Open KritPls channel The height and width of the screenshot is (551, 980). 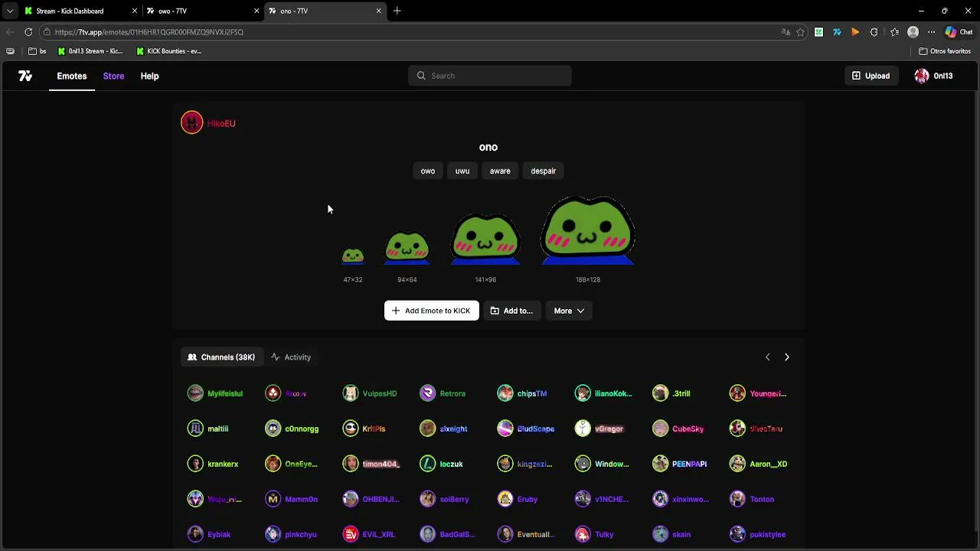point(365,429)
